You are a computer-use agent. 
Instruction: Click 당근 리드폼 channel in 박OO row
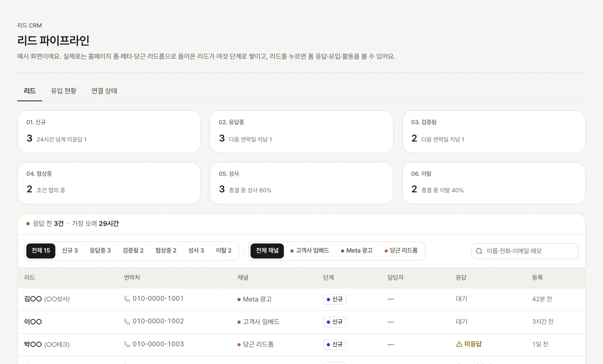pyautogui.click(x=256, y=344)
